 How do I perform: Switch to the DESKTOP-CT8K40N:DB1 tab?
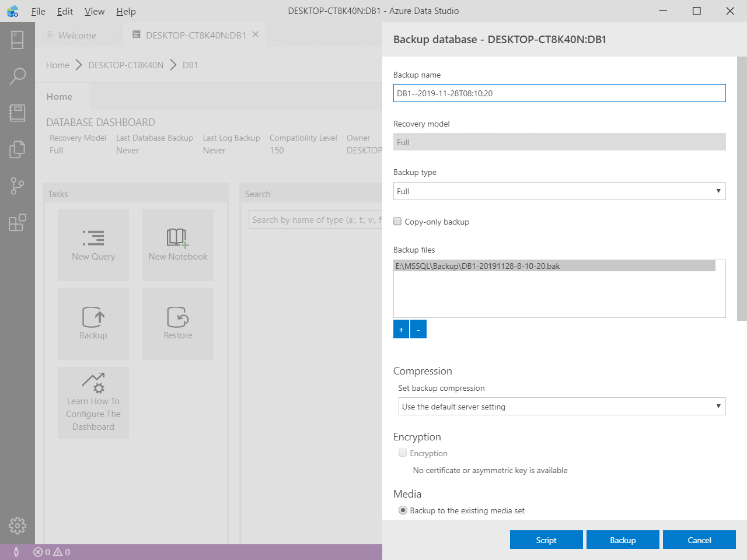196,35
